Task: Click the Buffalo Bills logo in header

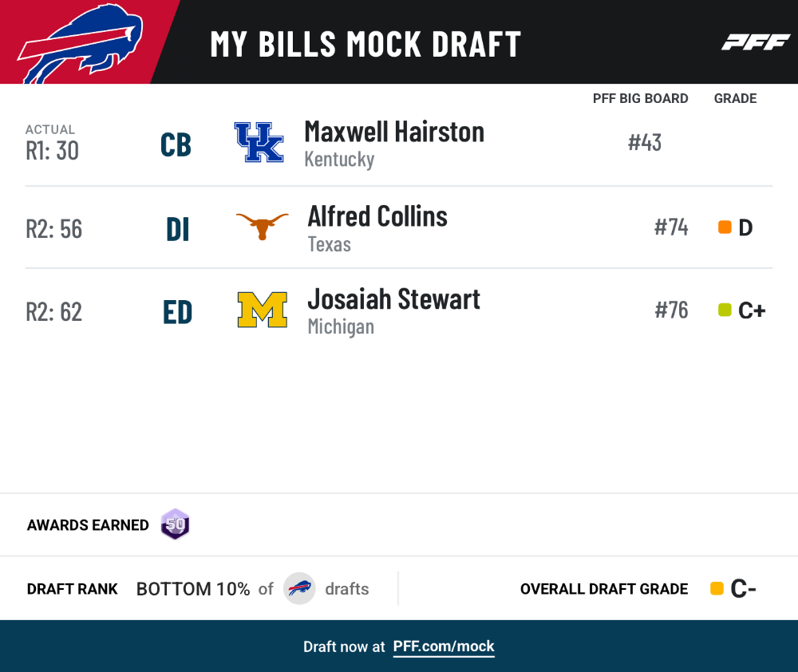Action: (81, 43)
